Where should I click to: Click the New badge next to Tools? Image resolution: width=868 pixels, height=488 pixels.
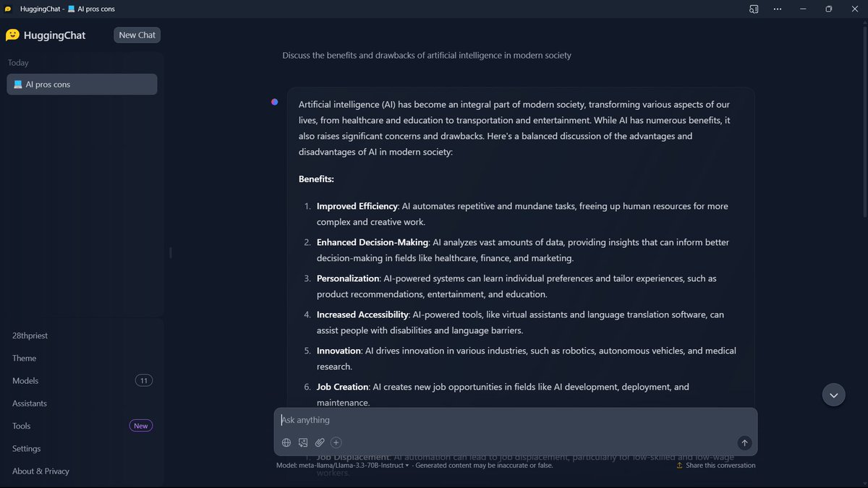coord(140,426)
